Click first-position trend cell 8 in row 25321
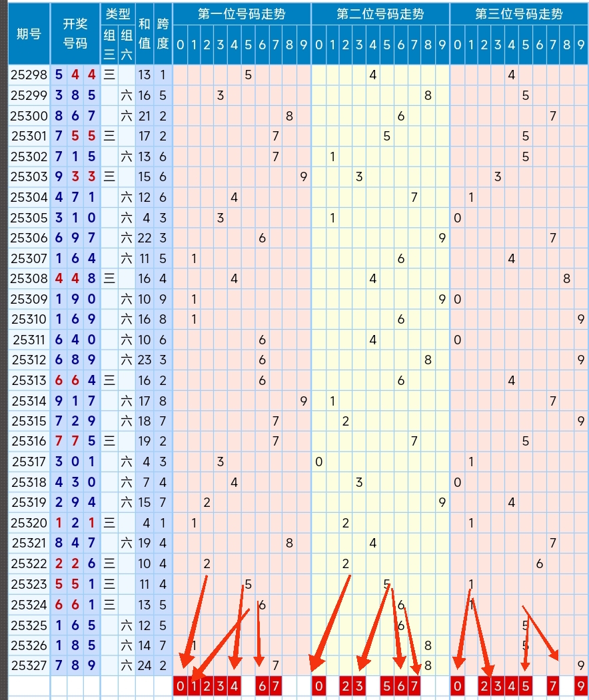The width and height of the screenshot is (589, 700). pyautogui.click(x=289, y=543)
